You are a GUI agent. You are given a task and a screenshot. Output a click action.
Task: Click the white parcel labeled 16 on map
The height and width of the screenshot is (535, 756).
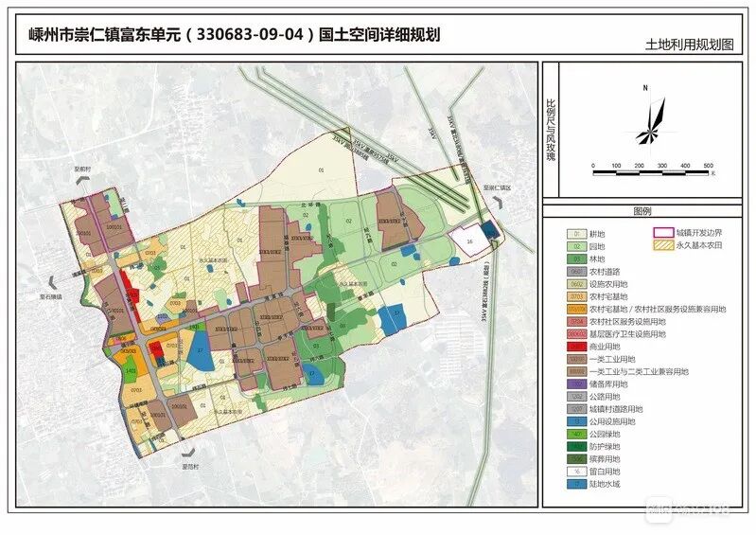(x=470, y=241)
